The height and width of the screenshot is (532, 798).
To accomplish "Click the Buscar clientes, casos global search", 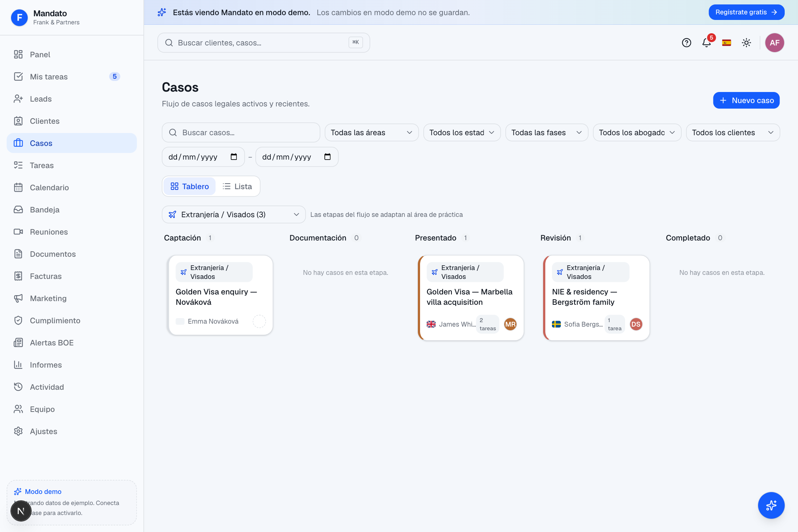I will (263, 42).
